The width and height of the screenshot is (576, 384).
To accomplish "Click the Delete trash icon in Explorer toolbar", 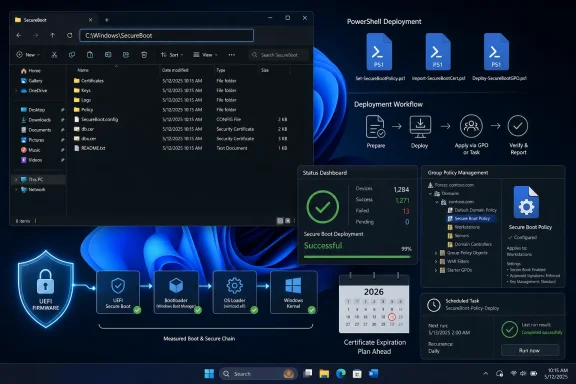I will click(144, 55).
